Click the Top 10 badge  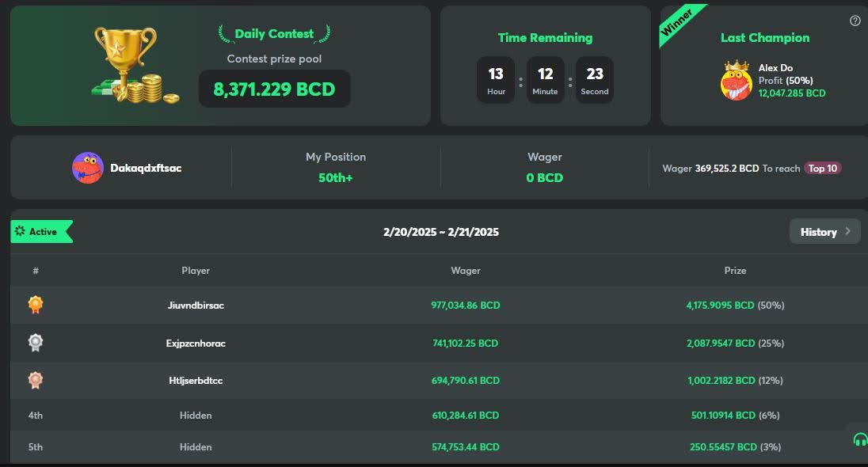tap(822, 168)
